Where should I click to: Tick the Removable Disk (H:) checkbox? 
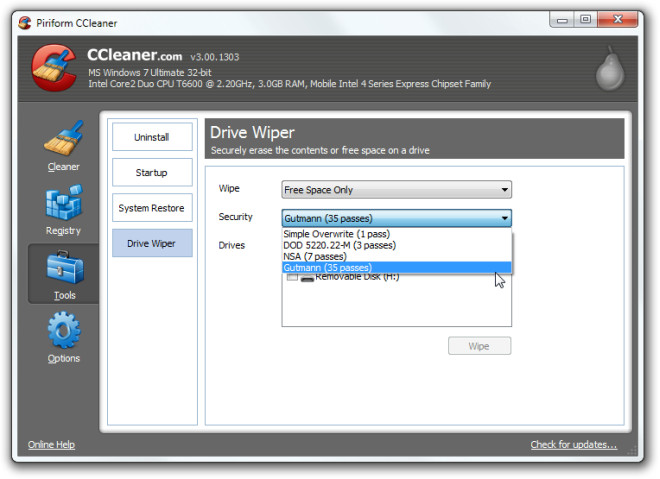pos(292,277)
